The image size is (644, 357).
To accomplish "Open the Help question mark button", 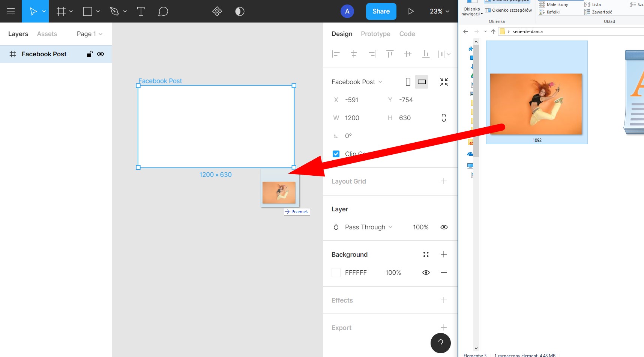I will [x=441, y=343].
